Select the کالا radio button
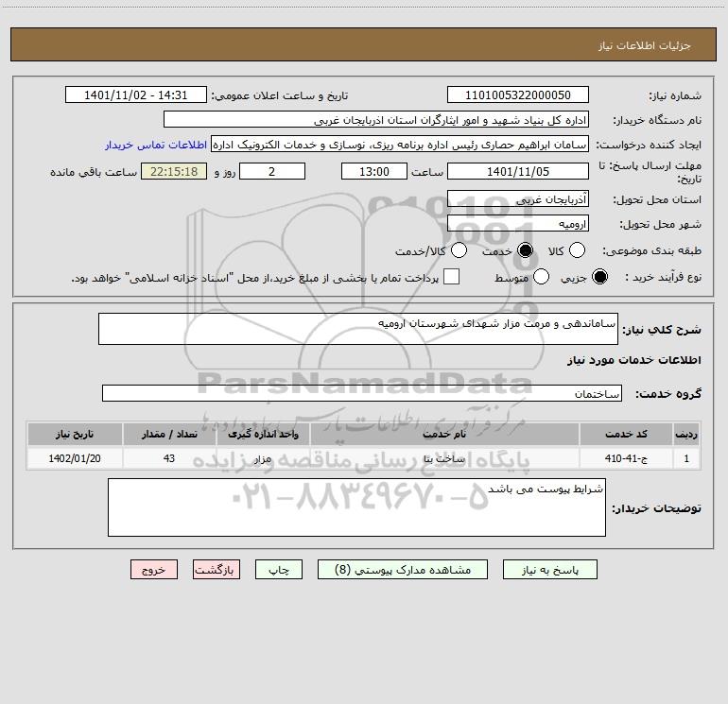This screenshot has height=704, width=728. tap(577, 250)
